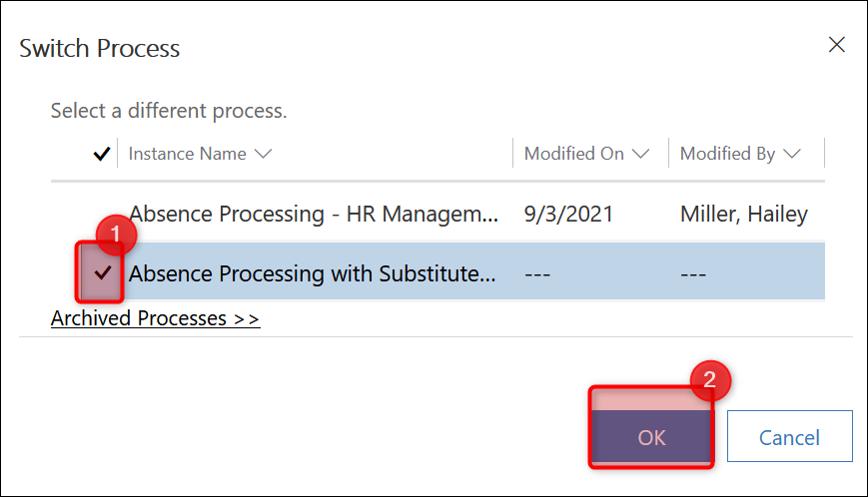
Task: Expand the Instance Name column chevron
Action: [x=264, y=154]
